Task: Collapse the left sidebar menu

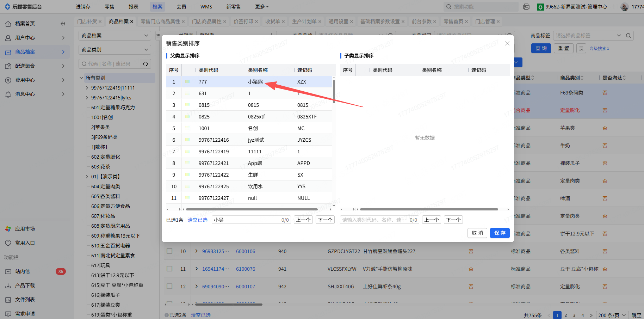Action: [63, 24]
